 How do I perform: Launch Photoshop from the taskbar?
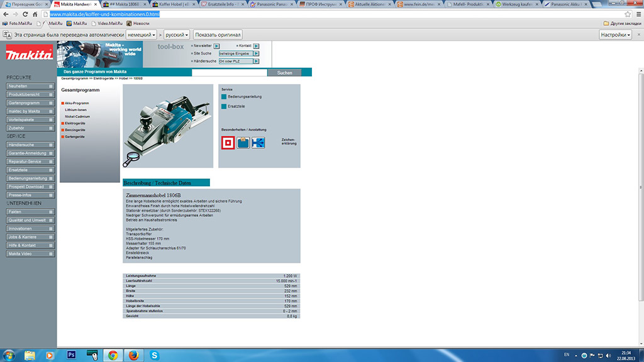pyautogui.click(x=71, y=355)
